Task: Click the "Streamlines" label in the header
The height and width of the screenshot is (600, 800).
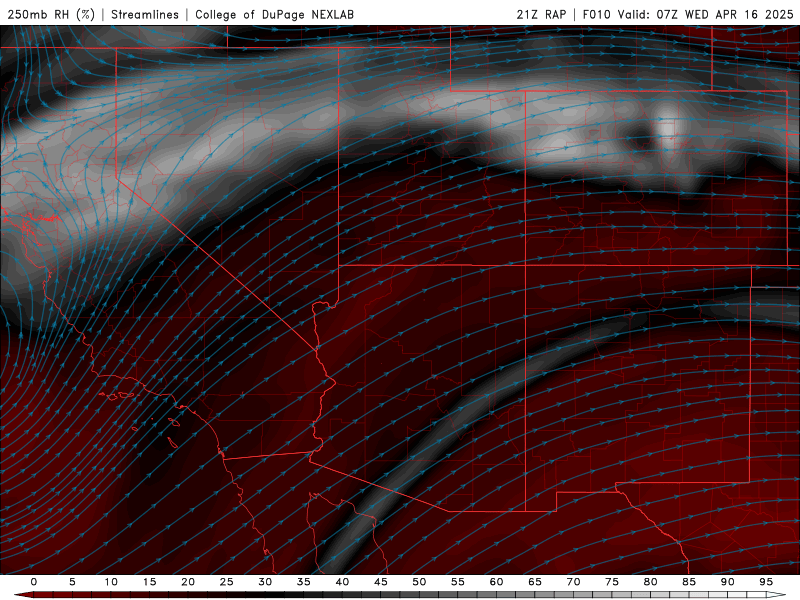Action: (x=145, y=14)
